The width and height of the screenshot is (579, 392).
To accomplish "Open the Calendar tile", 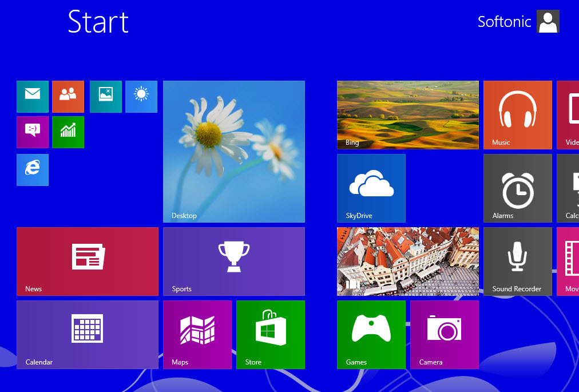I will pyautogui.click(x=88, y=335).
